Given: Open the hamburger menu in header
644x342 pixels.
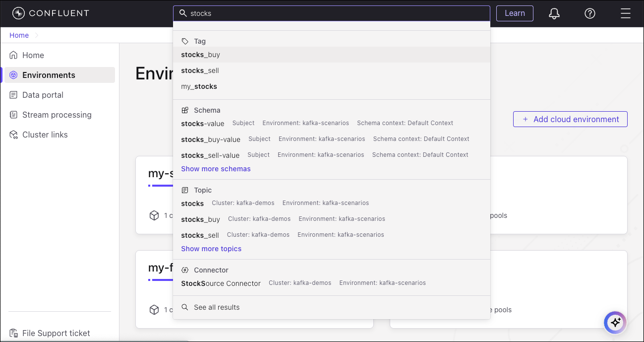Looking at the screenshot, I should click(x=625, y=13).
